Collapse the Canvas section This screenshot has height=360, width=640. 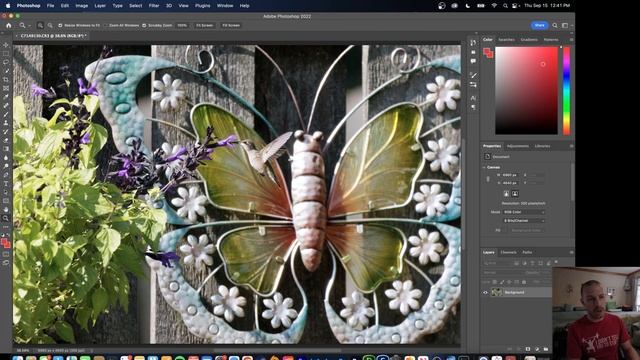pyautogui.click(x=484, y=167)
